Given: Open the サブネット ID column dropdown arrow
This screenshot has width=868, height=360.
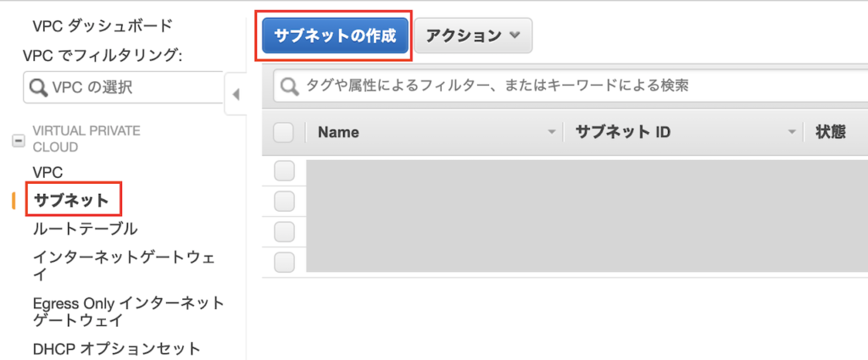Looking at the screenshot, I should pyautogui.click(x=793, y=133).
